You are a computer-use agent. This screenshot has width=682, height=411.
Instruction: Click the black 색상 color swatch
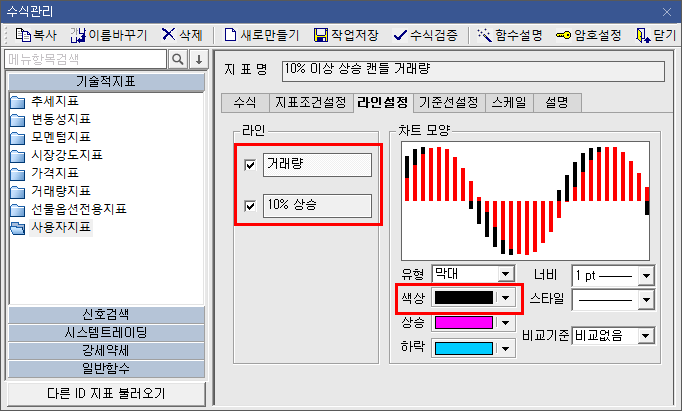tap(464, 298)
